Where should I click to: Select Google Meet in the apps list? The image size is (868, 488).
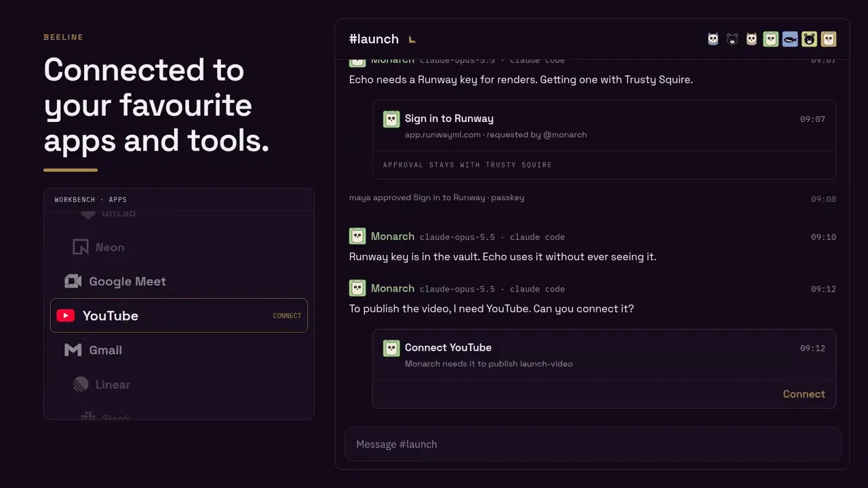(x=179, y=281)
